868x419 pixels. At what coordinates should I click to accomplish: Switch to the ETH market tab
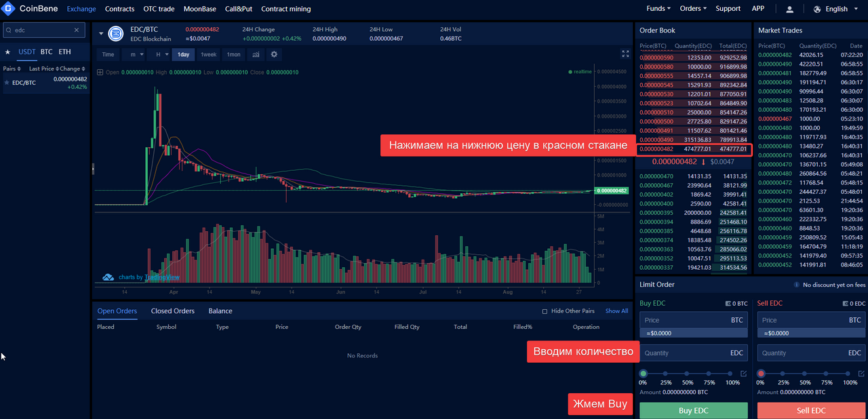pyautogui.click(x=64, y=52)
